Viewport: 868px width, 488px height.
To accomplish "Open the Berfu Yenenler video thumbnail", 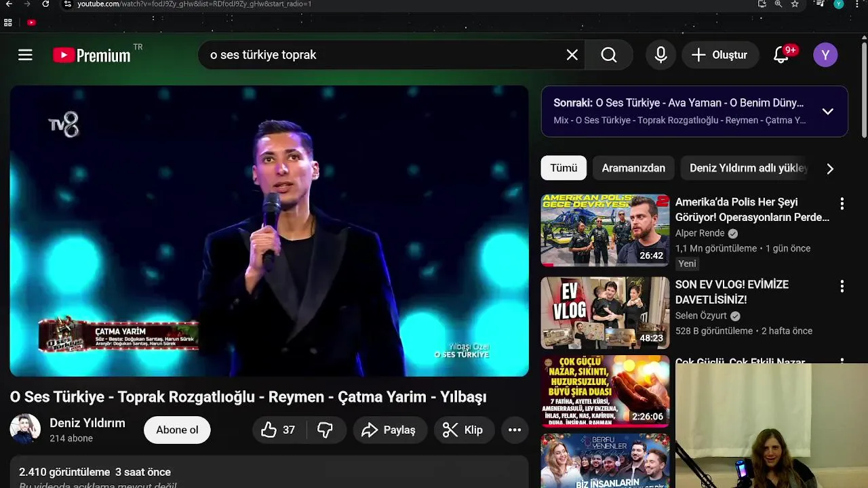I will [x=605, y=461].
